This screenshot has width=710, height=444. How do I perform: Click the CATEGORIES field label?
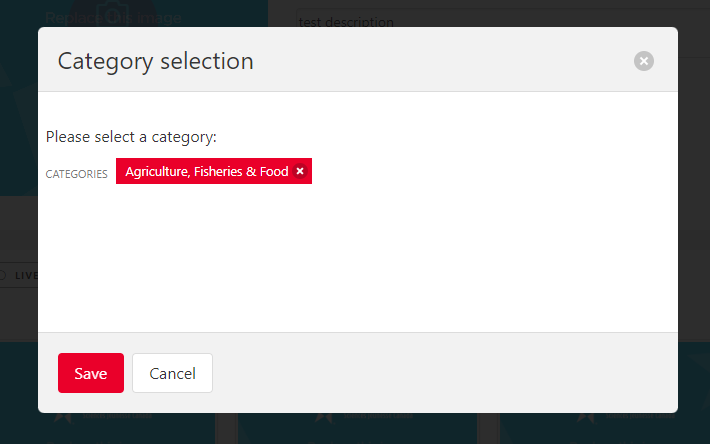point(76,174)
